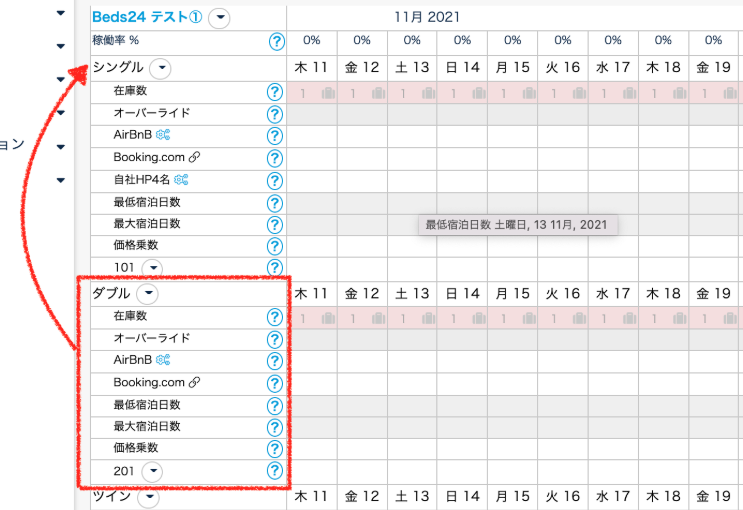Open the Beds24 テスト① dropdown
This screenshot has height=510, width=743.
220,17
